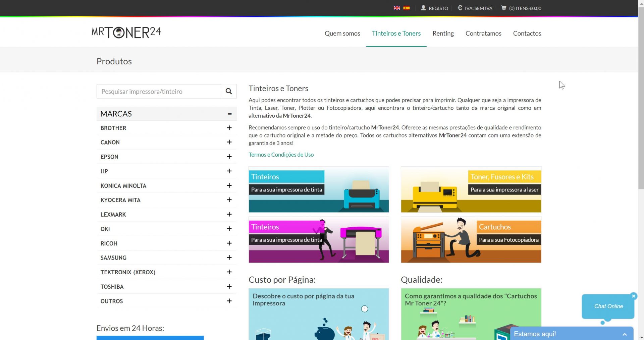
Task: Expand the Estamos aqui chat bar
Action: [x=625, y=334]
